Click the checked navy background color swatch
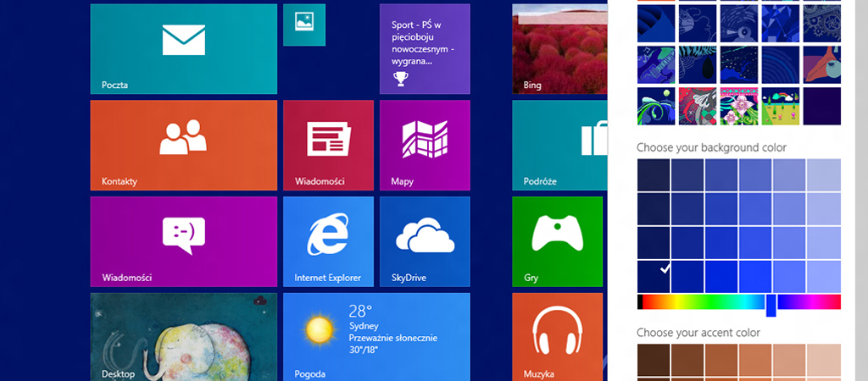Image resolution: width=868 pixels, height=381 pixels. pyautogui.click(x=654, y=277)
